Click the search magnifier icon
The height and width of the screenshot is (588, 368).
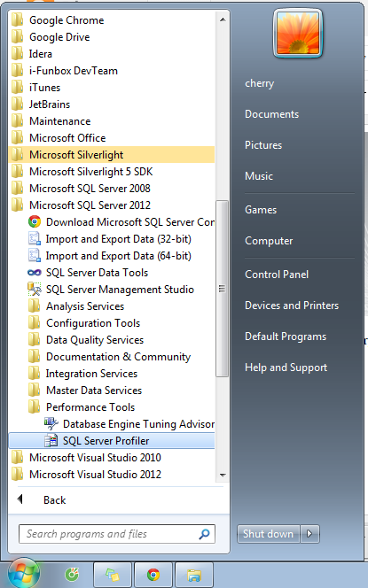[x=204, y=534]
